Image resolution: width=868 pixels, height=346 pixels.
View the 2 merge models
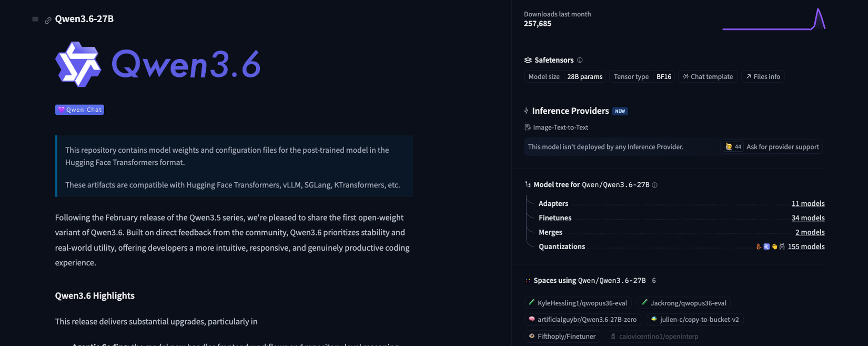coord(810,232)
